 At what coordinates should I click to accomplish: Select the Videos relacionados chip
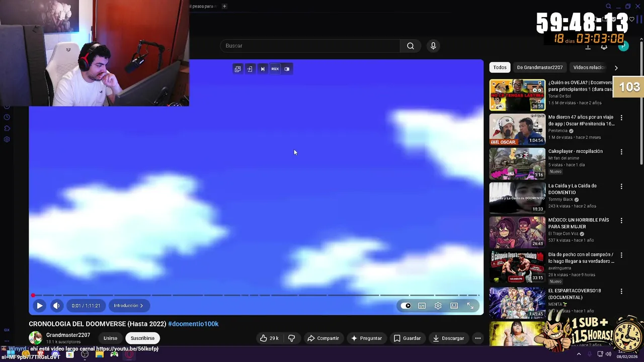pos(589,67)
